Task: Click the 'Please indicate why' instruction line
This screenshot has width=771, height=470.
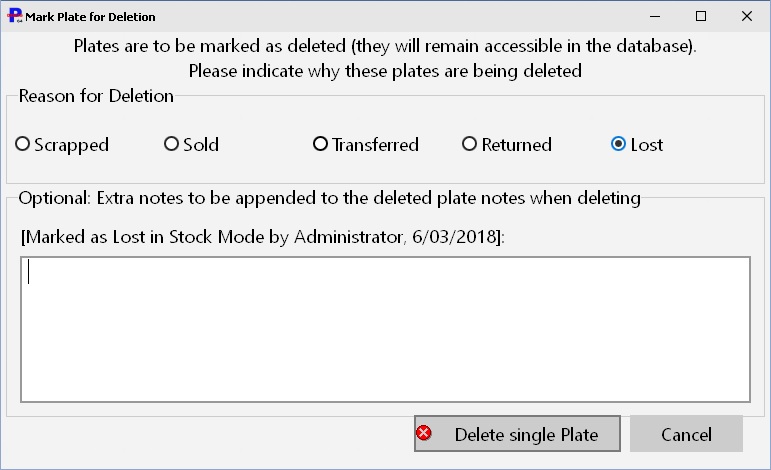Action: 385,71
